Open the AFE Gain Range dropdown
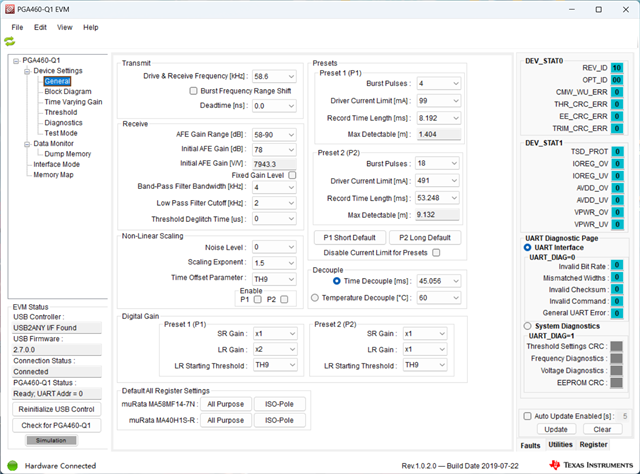 coord(274,135)
